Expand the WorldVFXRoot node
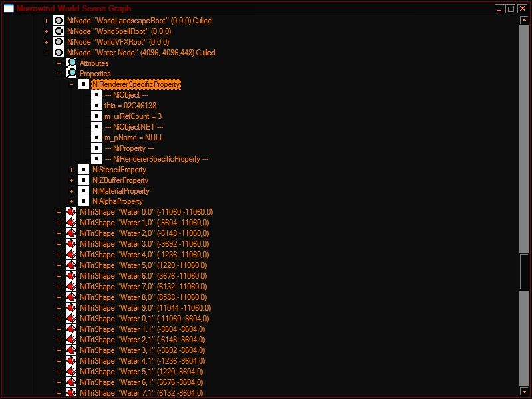 coord(46,42)
